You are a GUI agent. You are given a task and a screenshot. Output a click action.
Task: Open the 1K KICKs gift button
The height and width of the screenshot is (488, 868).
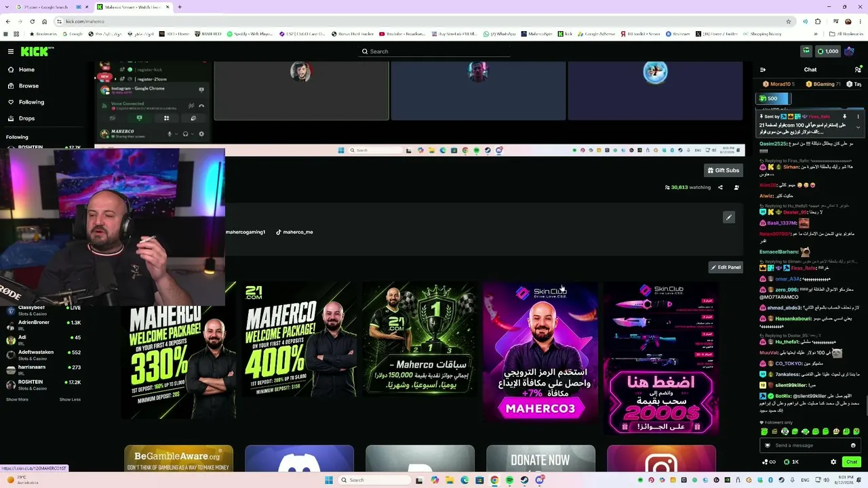(x=791, y=462)
